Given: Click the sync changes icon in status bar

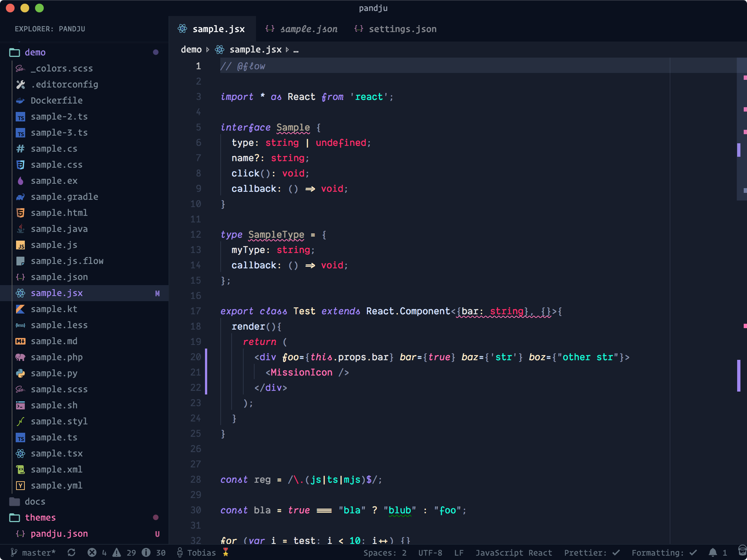Looking at the screenshot, I should coord(71,552).
